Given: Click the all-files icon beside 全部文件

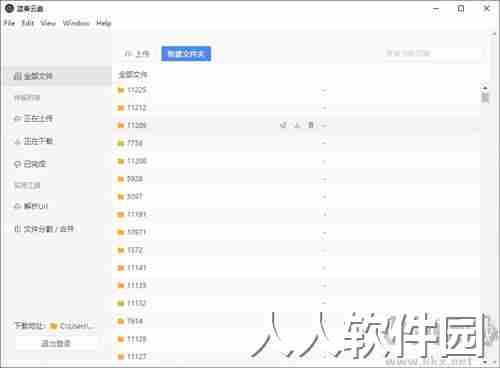Looking at the screenshot, I should (x=17, y=76).
